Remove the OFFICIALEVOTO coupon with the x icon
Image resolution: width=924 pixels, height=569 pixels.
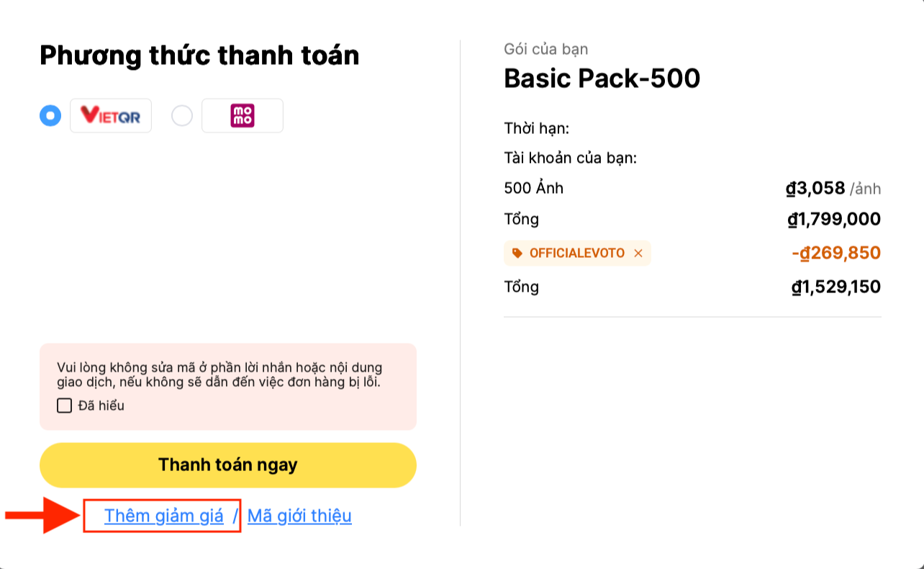coord(638,254)
